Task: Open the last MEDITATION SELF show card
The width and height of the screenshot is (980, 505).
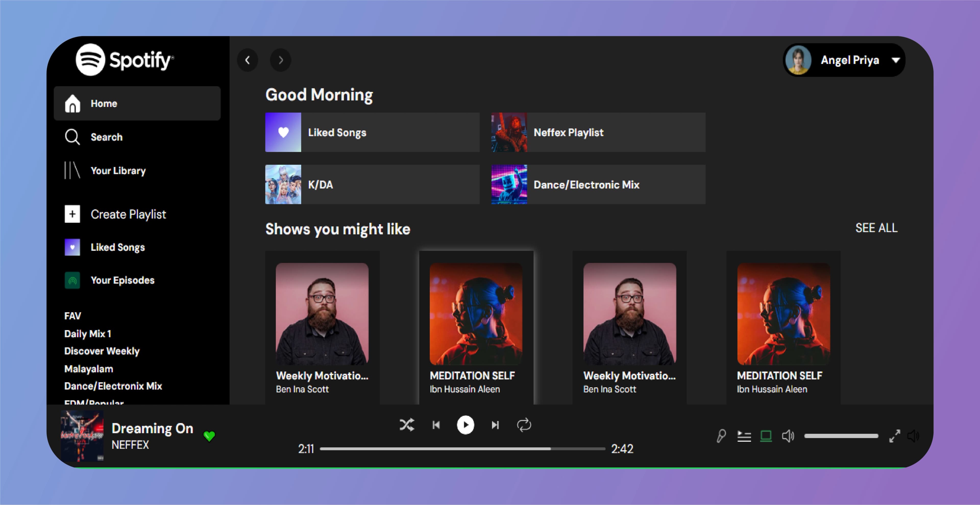Action: (x=783, y=327)
